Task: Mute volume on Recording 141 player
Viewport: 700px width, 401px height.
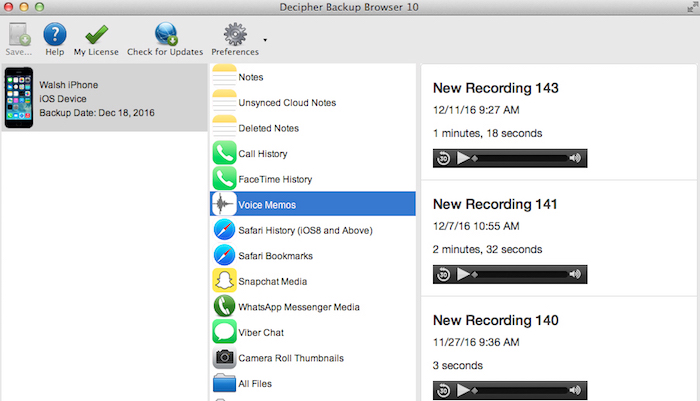Action: (x=575, y=274)
